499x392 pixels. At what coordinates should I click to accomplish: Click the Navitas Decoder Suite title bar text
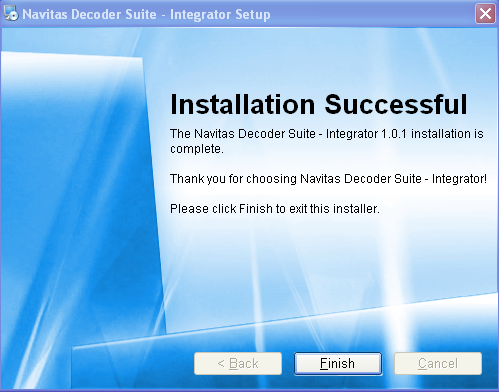tap(89, 14)
